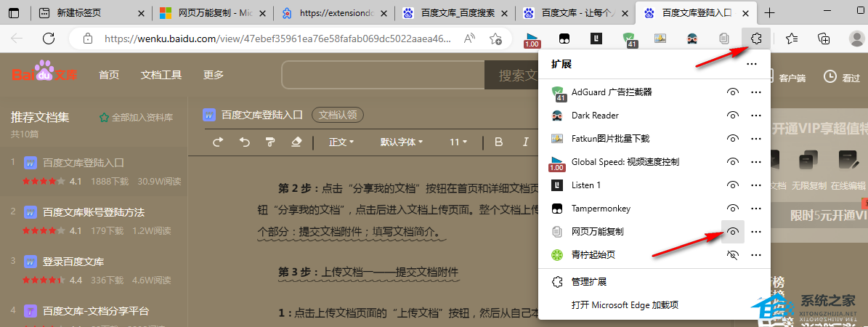Switch to the 网页万能复制 Microsoft tab
This screenshot has width=868, height=327.
[x=211, y=13]
